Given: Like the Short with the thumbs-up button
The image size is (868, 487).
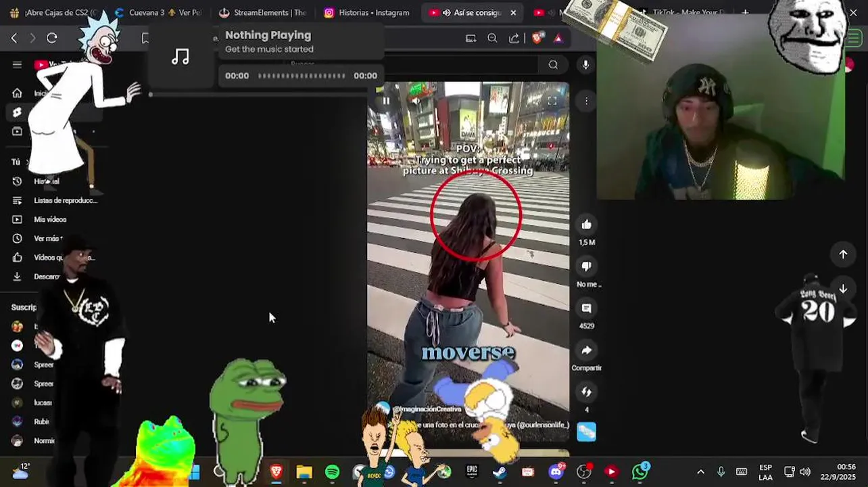Looking at the screenshot, I should click(x=586, y=225).
